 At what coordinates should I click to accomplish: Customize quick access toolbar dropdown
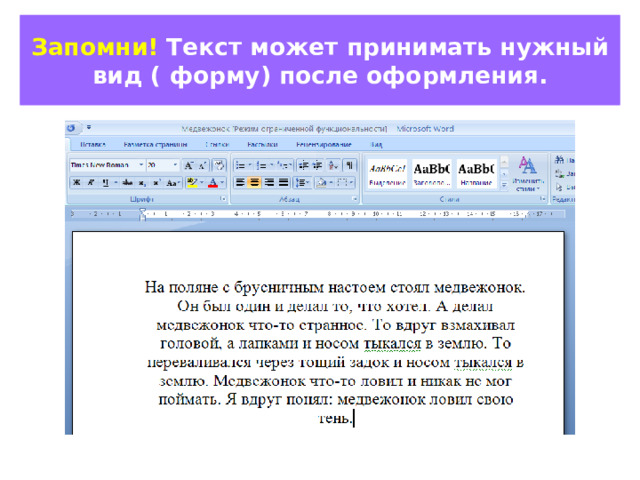point(89,127)
